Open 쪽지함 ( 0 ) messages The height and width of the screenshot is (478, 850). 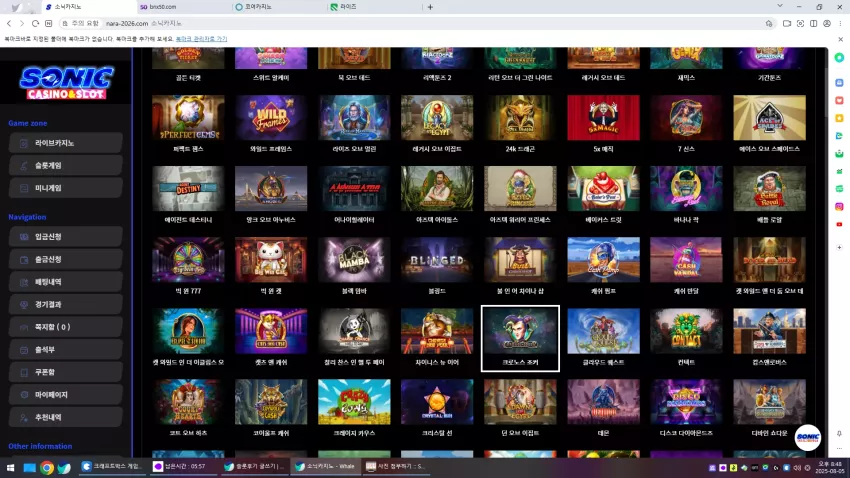[66, 327]
